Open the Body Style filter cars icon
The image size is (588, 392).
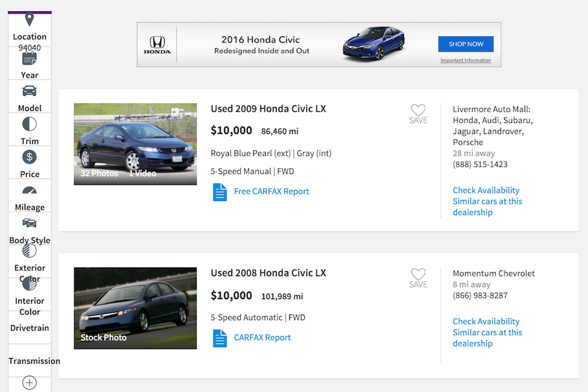pos(29,223)
